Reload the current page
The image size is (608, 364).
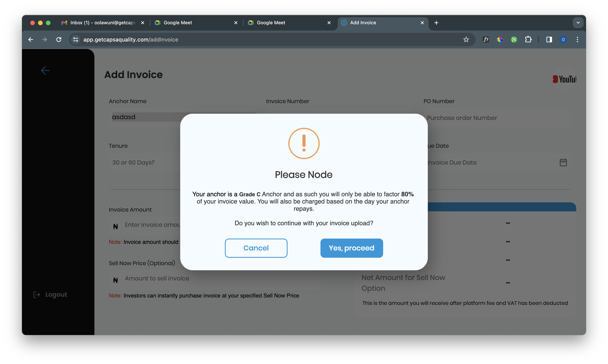[59, 40]
